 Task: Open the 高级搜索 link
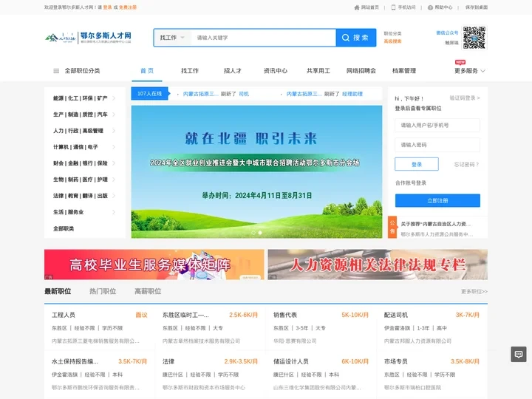392,41
